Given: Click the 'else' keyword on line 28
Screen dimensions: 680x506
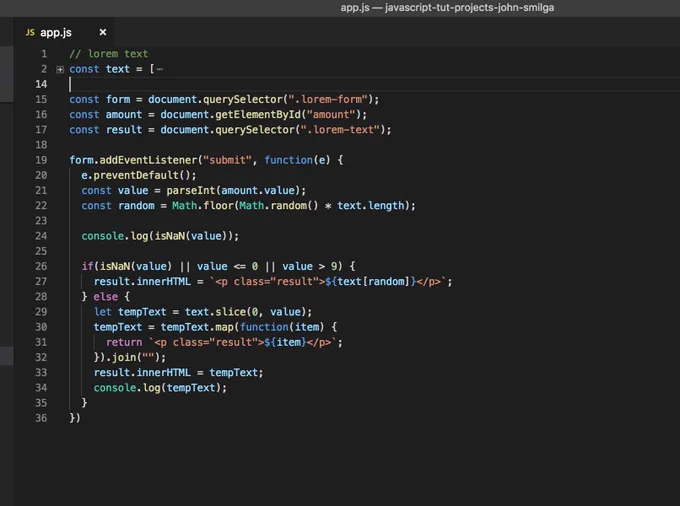Looking at the screenshot, I should 105,297.
